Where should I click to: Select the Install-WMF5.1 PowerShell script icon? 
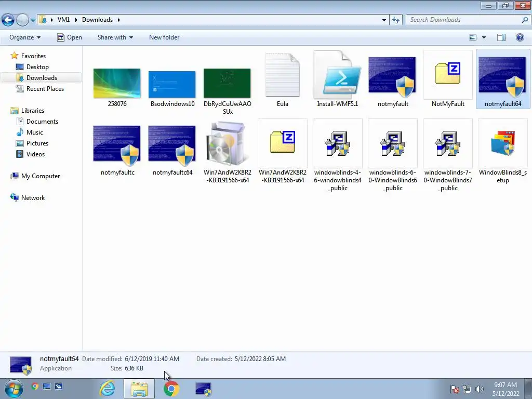[338, 75]
